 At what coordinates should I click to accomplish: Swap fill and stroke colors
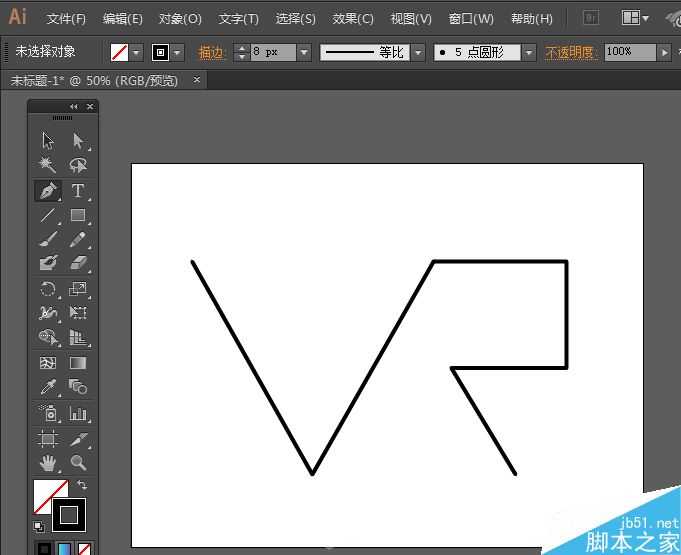(x=82, y=485)
